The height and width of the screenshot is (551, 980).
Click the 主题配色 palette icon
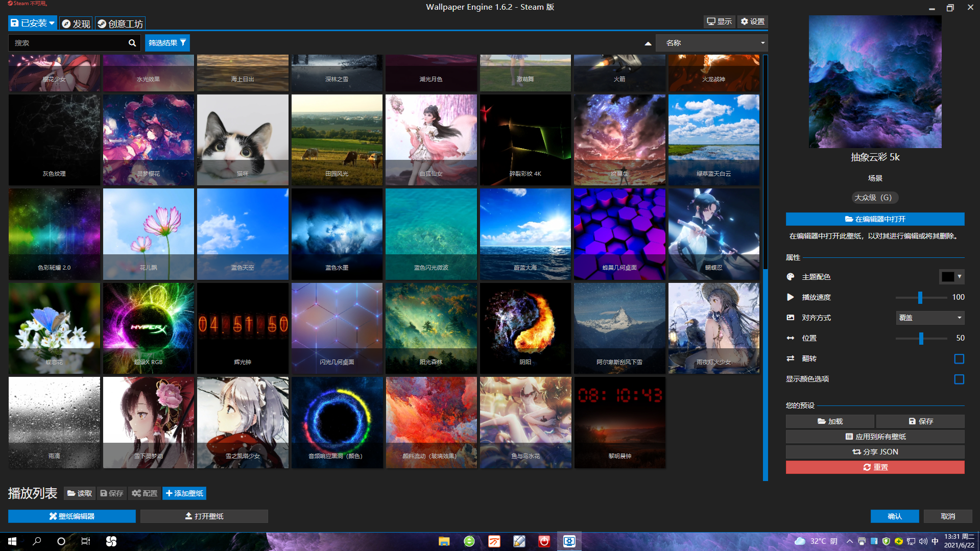(x=791, y=277)
